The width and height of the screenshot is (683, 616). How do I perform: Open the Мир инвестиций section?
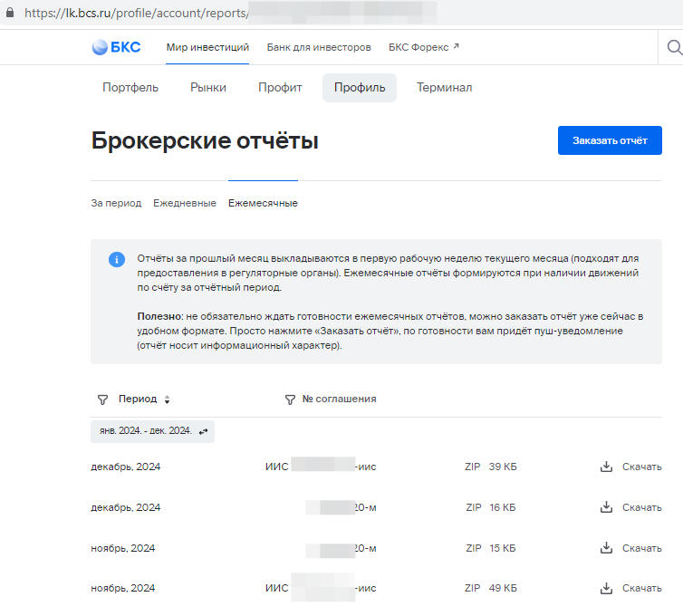click(207, 47)
